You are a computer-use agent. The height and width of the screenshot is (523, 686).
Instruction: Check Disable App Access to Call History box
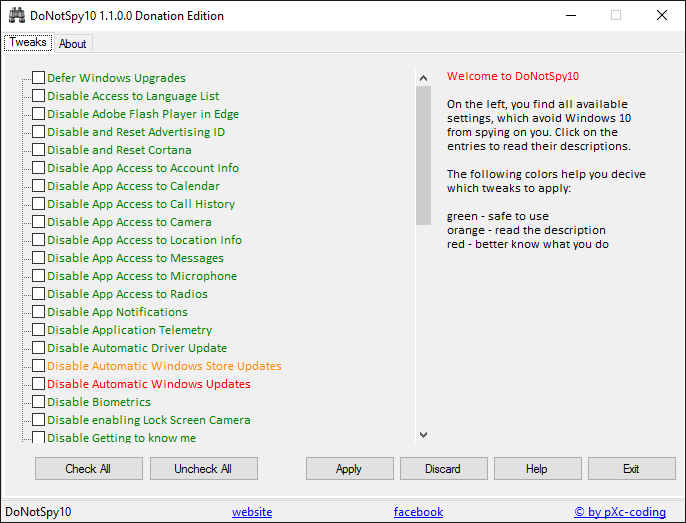pyautogui.click(x=38, y=204)
